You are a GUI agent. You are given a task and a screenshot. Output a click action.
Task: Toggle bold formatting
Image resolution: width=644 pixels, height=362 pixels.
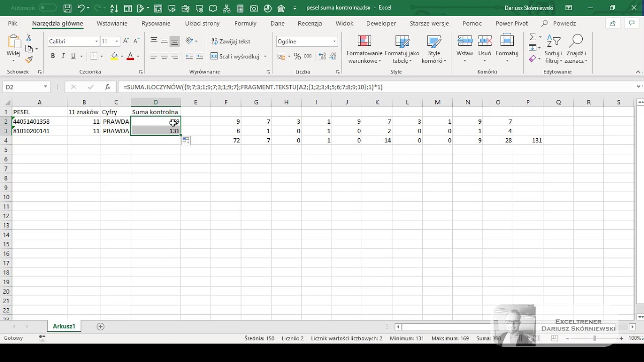coord(53,56)
